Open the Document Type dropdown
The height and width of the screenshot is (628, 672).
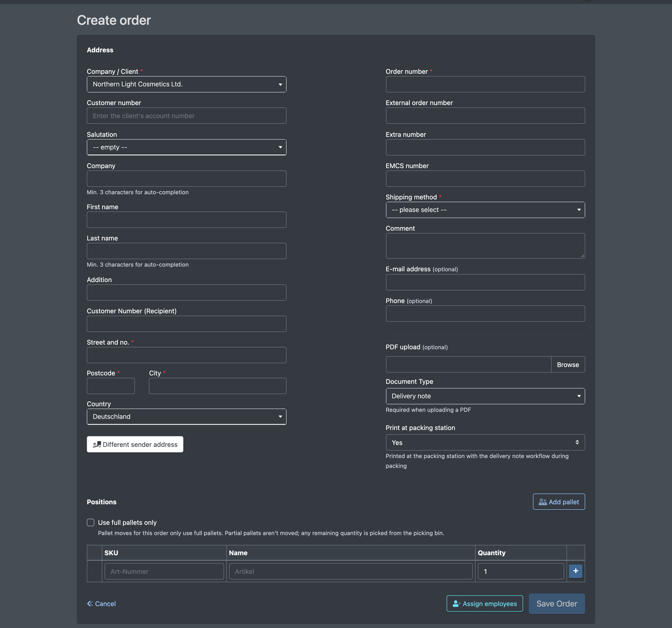pos(485,396)
